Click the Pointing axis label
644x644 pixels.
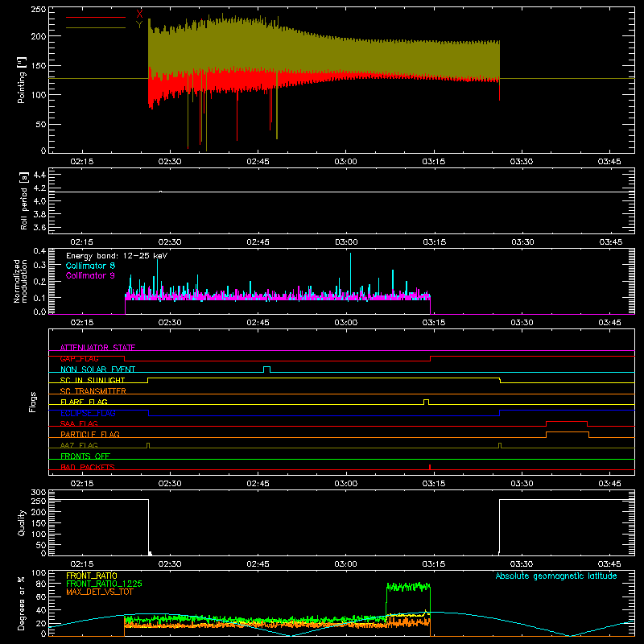click(22, 80)
